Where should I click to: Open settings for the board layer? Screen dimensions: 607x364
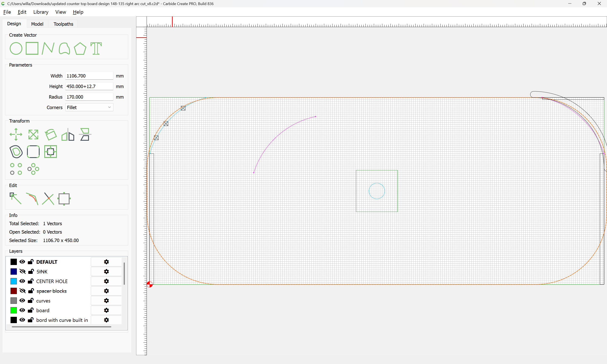[x=106, y=310]
